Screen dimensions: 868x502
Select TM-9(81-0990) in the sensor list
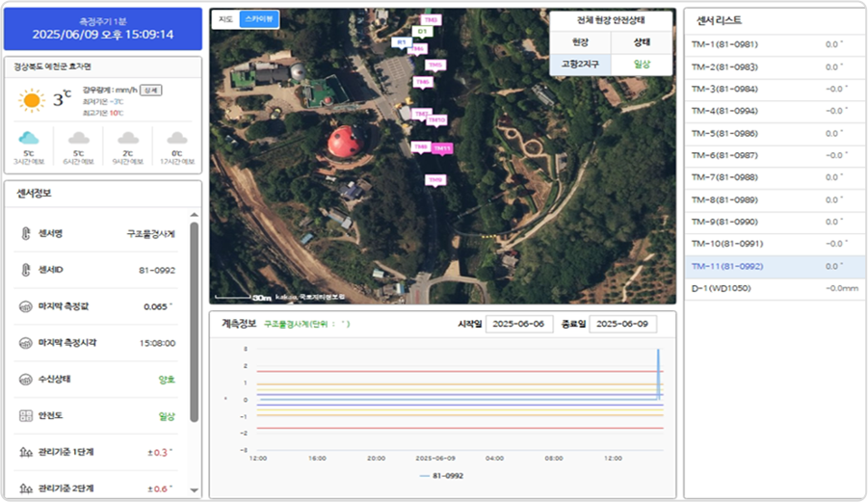[x=775, y=222]
